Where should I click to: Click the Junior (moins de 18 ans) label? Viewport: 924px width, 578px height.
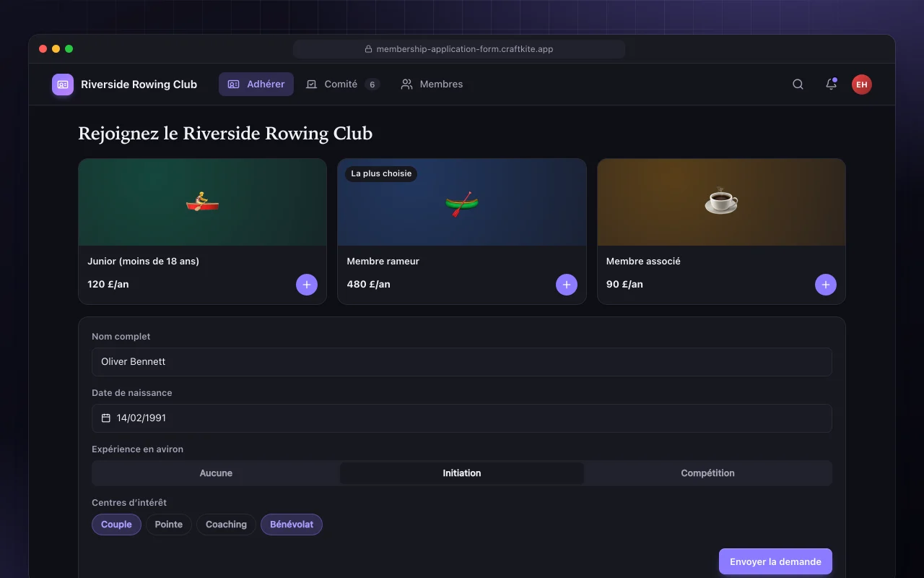coord(143,261)
